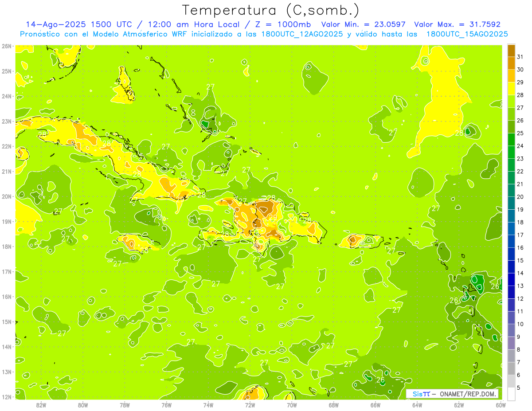
Task: Click the lime legend swatch between 27 and 28
Action: [x=511, y=102]
